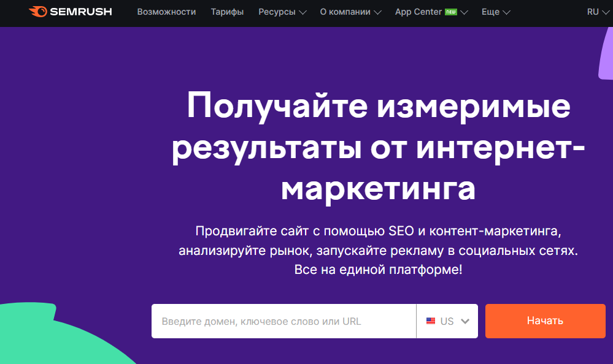This screenshot has width=613, height=364.
Task: Open the RU language selector
Action: click(x=598, y=12)
